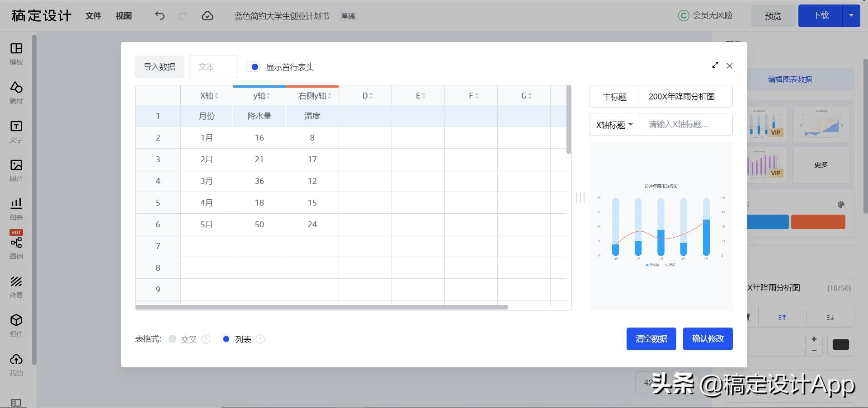Expand the 下载 dropdown arrow

point(851,16)
